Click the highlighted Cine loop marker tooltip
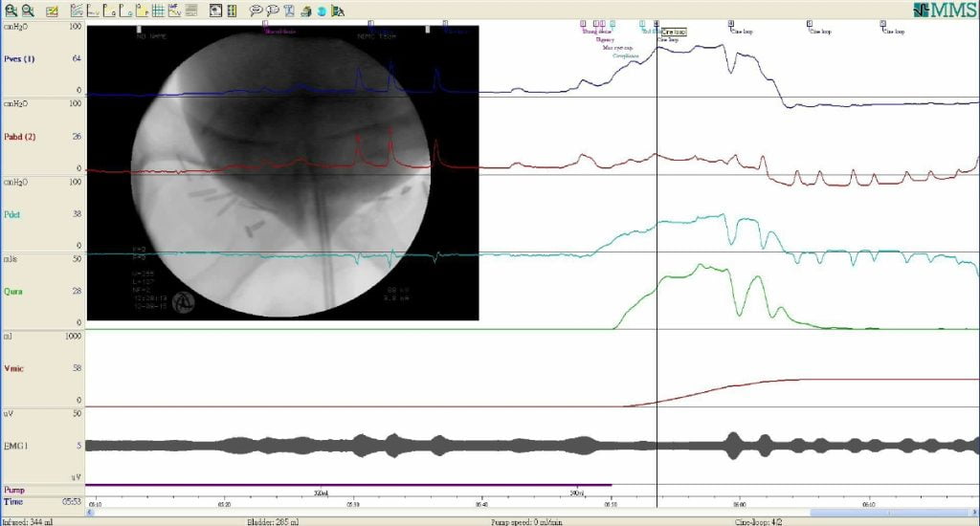This screenshot has height=526, width=980. click(673, 32)
